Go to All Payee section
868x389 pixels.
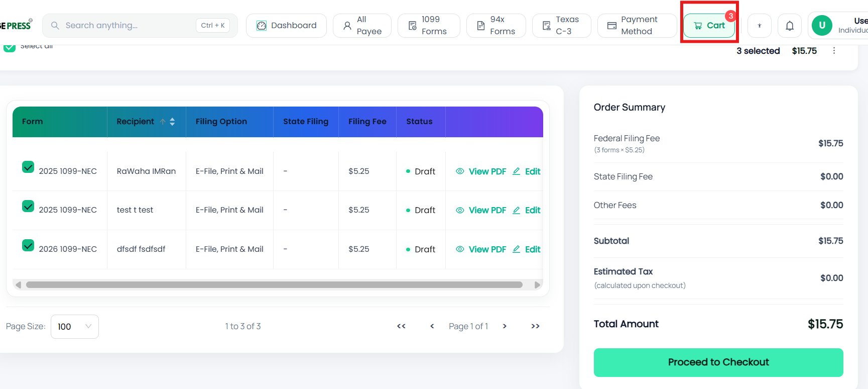point(362,26)
